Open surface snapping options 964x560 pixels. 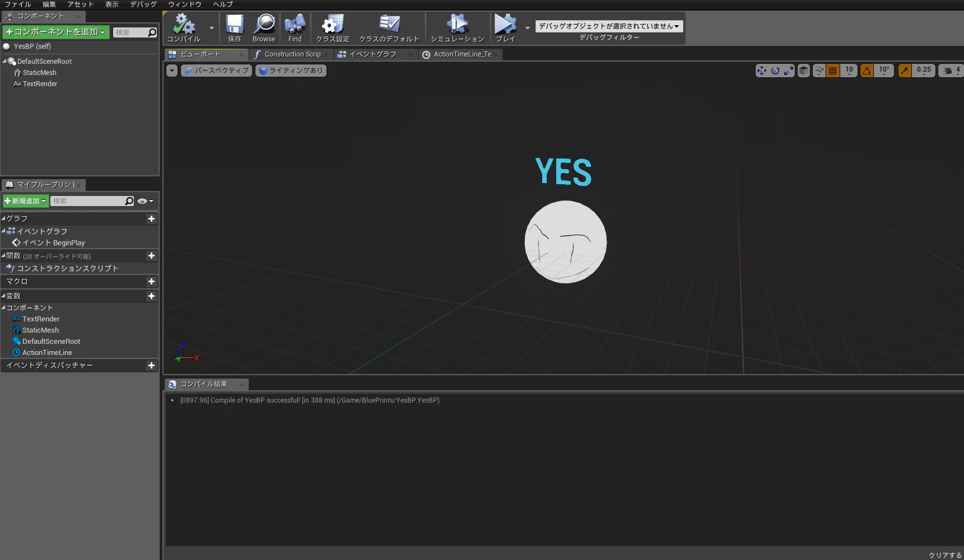(819, 71)
